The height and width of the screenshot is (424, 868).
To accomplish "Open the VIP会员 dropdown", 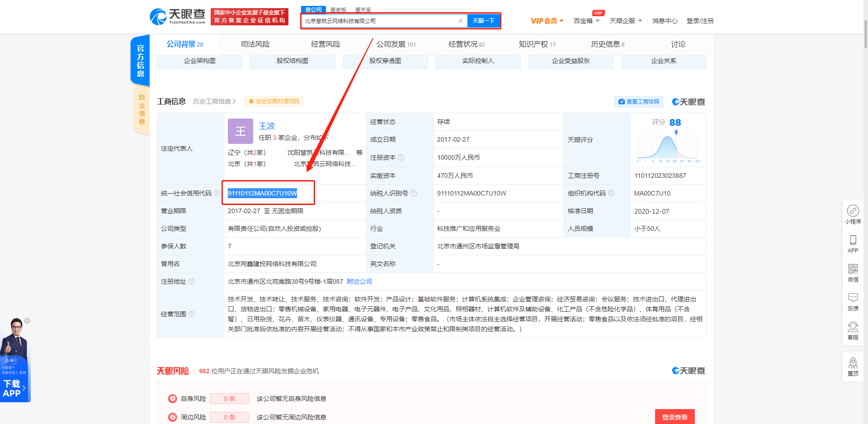I will tap(547, 21).
